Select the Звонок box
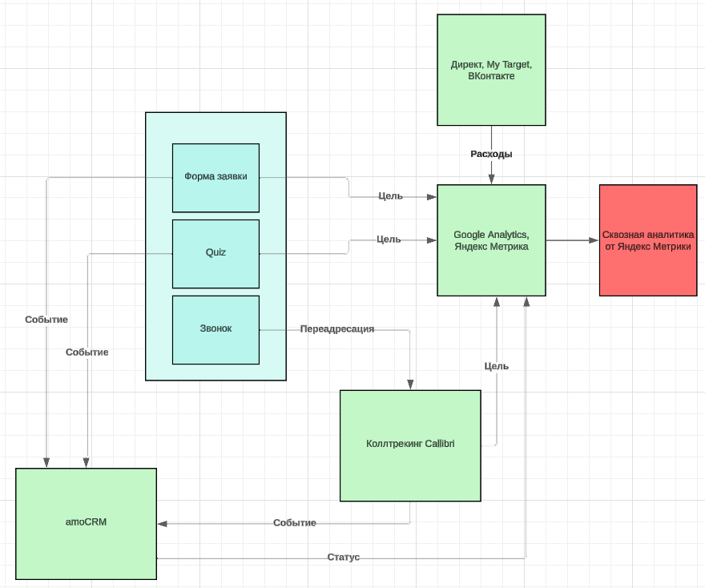This screenshot has width=705, height=588. (x=216, y=329)
